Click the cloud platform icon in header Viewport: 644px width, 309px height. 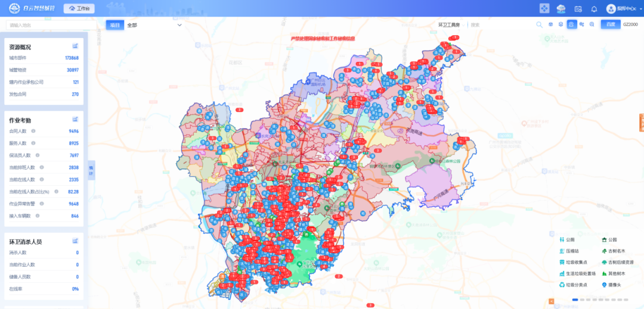(561, 8)
